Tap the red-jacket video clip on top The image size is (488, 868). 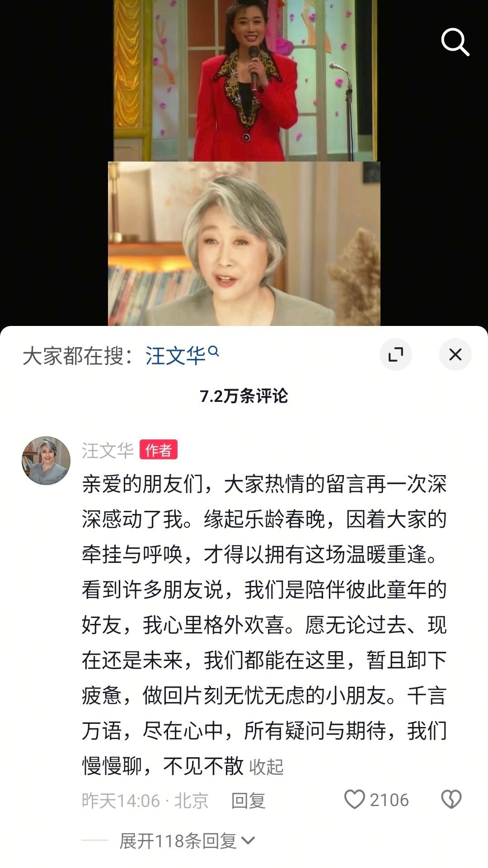[245, 80]
